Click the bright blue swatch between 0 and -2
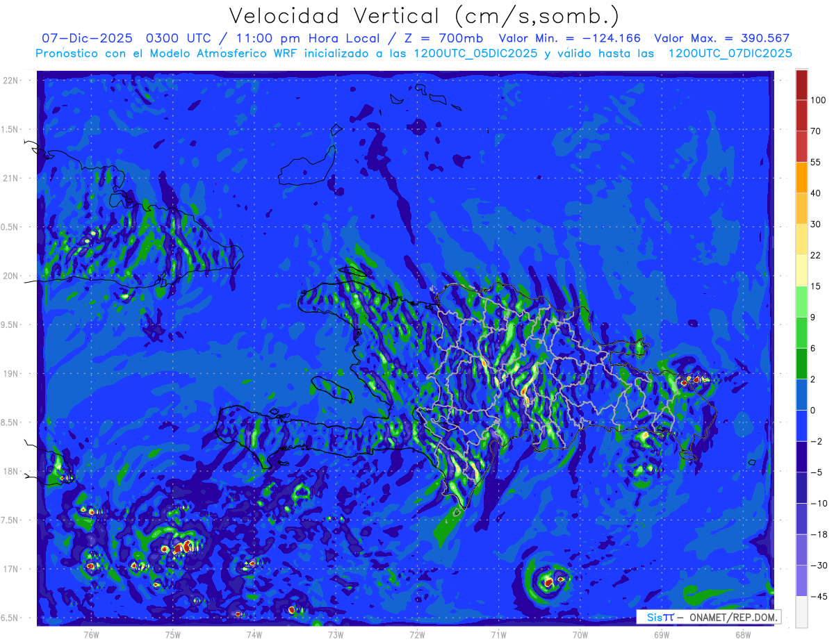 (x=801, y=425)
